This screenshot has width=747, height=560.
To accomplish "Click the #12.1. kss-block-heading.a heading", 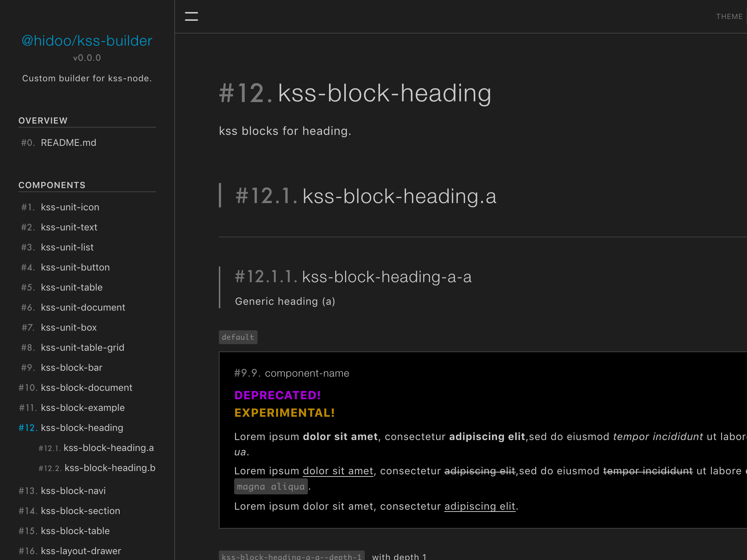I will coord(366,196).
